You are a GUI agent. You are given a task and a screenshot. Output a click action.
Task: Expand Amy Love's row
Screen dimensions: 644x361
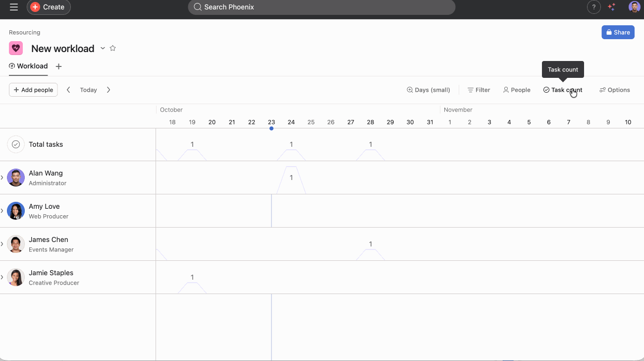[x=2, y=211]
